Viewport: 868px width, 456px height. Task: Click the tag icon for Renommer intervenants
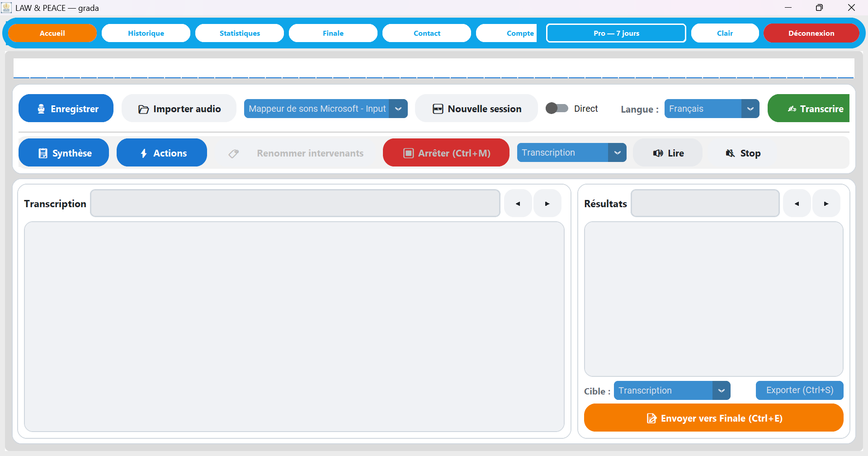point(234,154)
